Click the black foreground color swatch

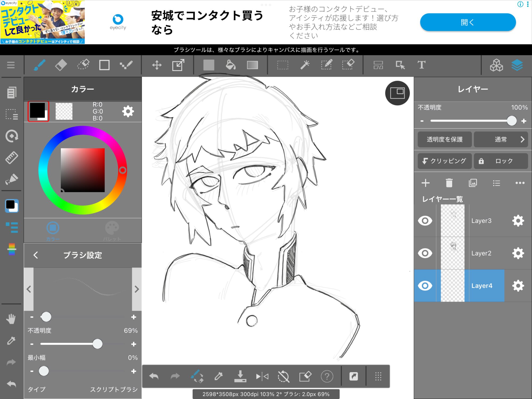click(38, 110)
